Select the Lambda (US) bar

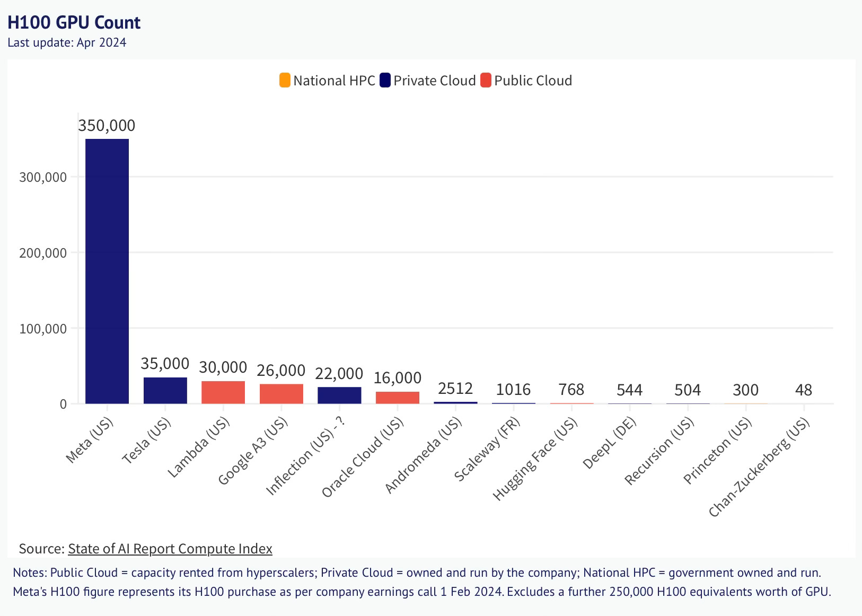click(x=223, y=392)
